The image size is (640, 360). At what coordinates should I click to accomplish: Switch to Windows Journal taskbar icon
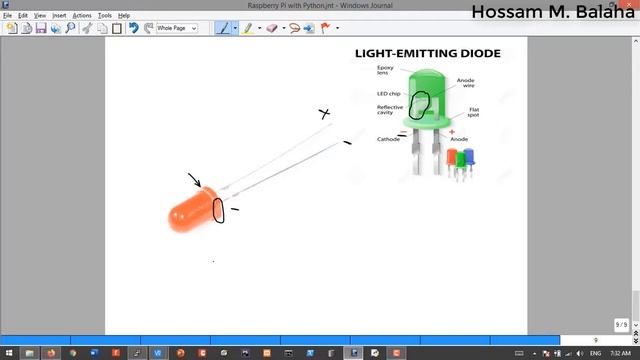(353, 353)
